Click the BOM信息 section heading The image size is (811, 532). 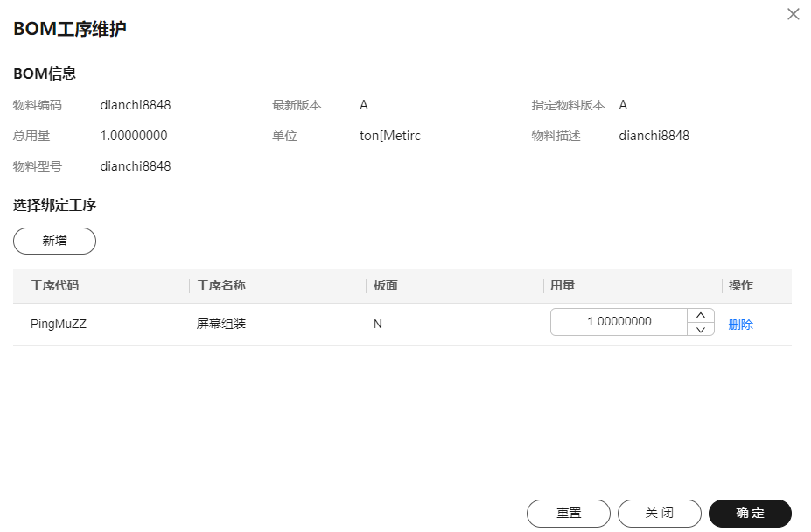tap(45, 74)
